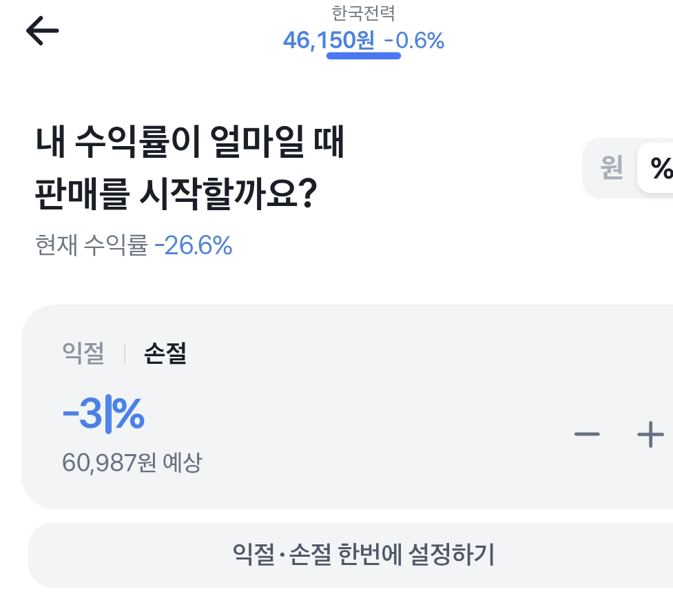
Task: Select the 손절 tab
Action: [x=165, y=354]
